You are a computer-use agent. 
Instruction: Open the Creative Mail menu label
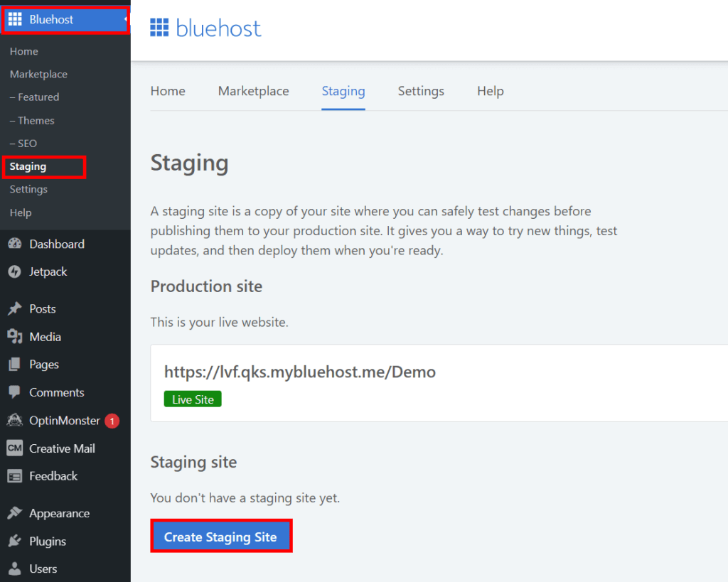[63, 449]
